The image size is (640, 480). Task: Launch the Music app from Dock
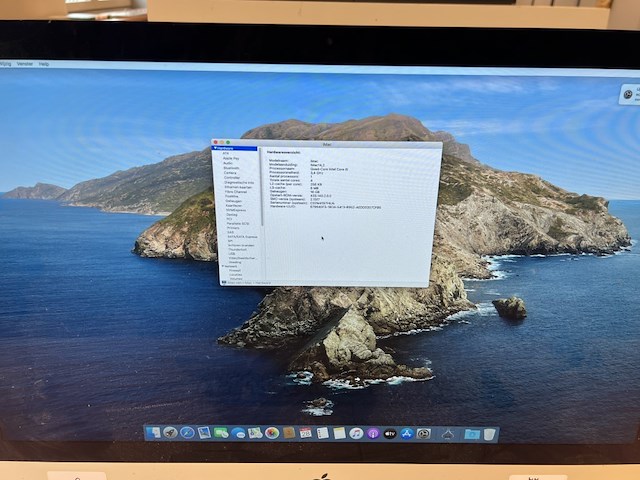coord(356,433)
